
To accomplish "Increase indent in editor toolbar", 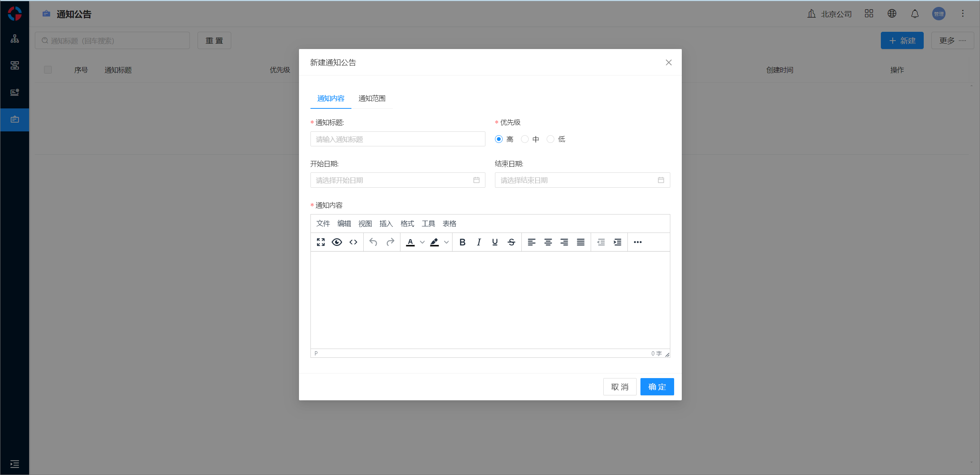I will (617, 242).
